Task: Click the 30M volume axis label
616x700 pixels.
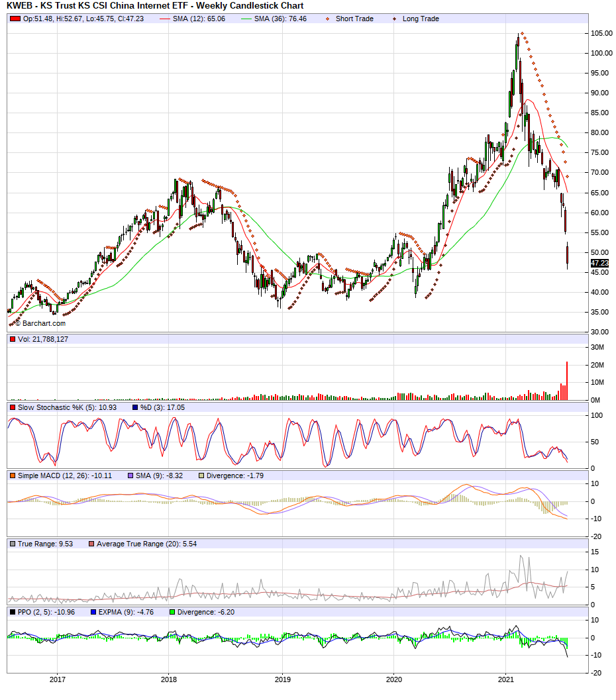Action: [597, 347]
